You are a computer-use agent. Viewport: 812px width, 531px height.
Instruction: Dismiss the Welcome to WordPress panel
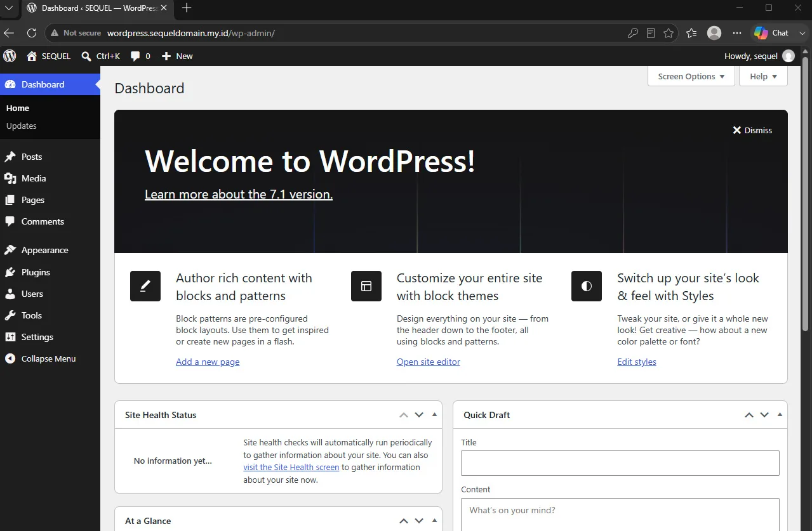752,130
